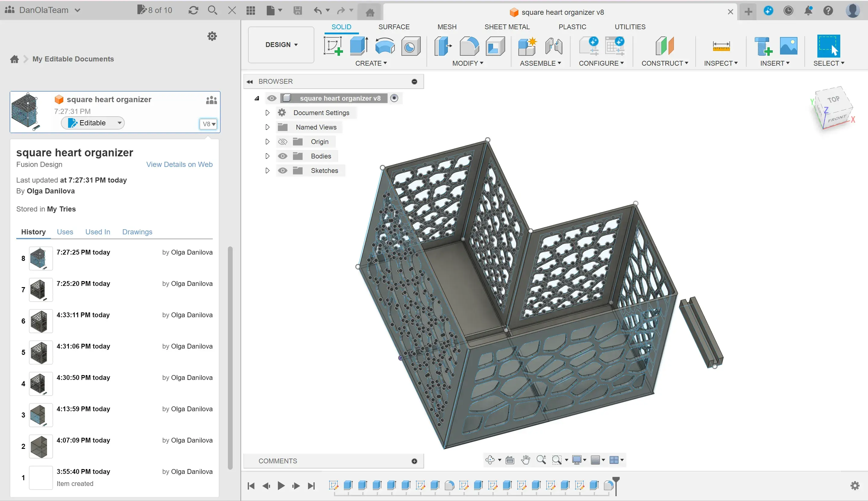Switch to the Uses tab
The image size is (868, 501).
click(x=65, y=232)
